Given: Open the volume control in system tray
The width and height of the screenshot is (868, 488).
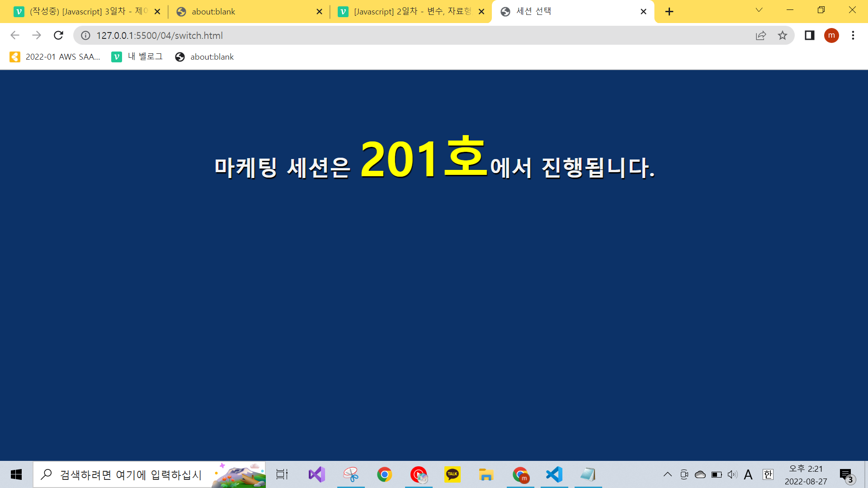Looking at the screenshot, I should [732, 474].
